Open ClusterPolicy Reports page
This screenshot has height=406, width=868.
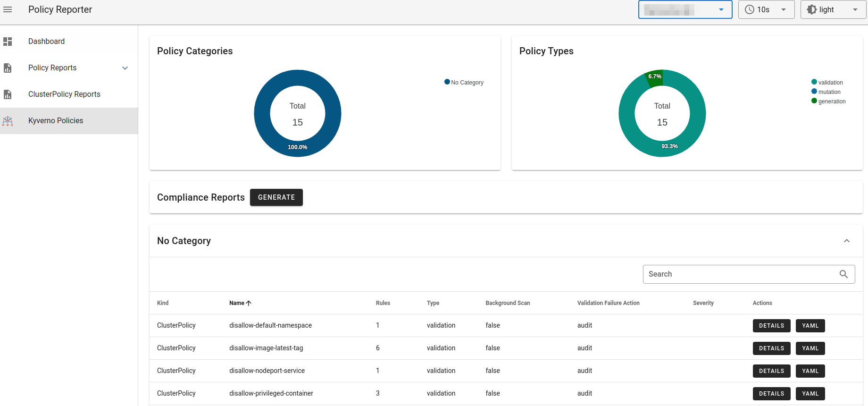tap(69, 94)
